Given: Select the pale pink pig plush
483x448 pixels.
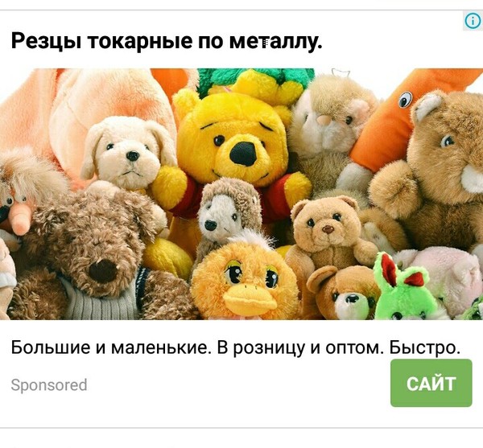Looking at the screenshot, I should click(x=444, y=277).
